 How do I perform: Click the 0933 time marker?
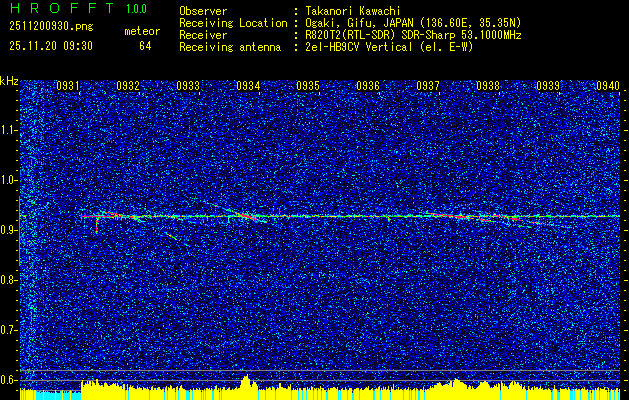188,85
